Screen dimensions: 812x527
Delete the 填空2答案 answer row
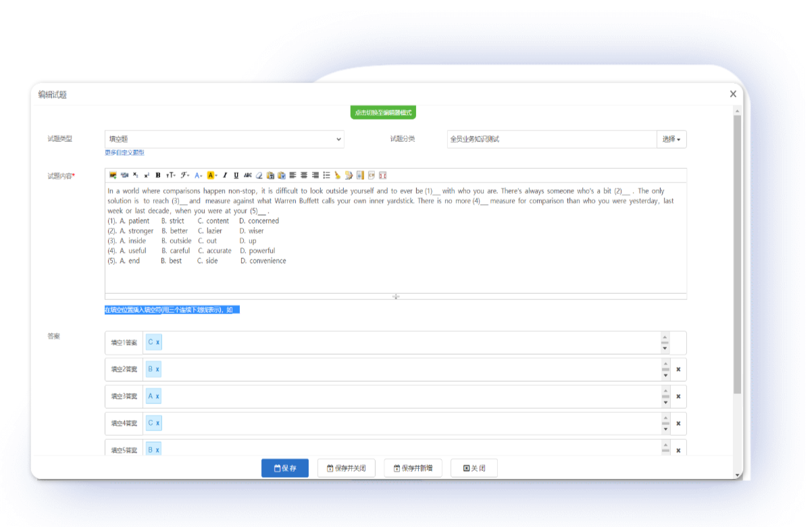[678, 370]
